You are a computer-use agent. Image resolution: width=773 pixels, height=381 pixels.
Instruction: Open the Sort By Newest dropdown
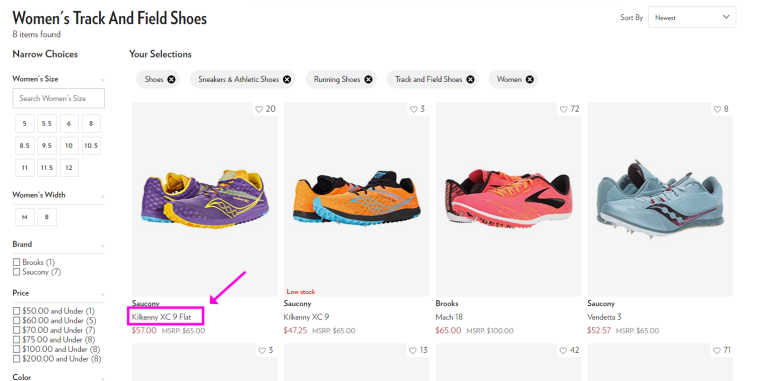coord(692,17)
